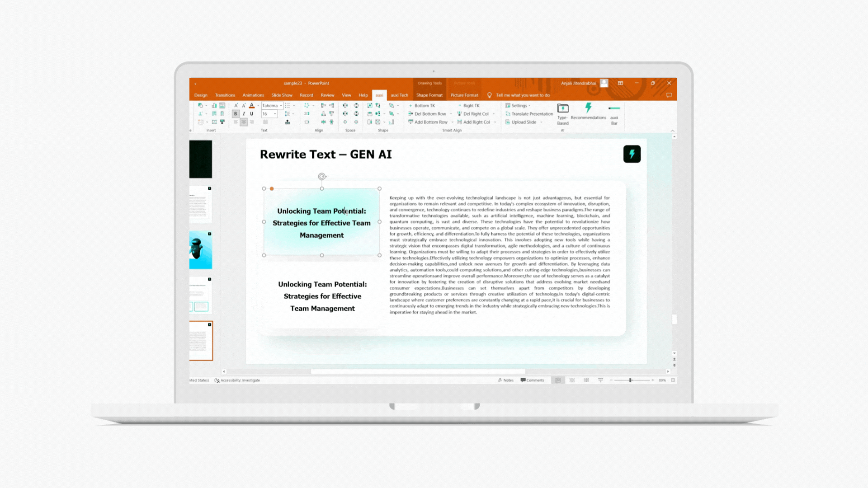Expand the auxi Settings dropdown
The image size is (868, 488).
coord(519,106)
